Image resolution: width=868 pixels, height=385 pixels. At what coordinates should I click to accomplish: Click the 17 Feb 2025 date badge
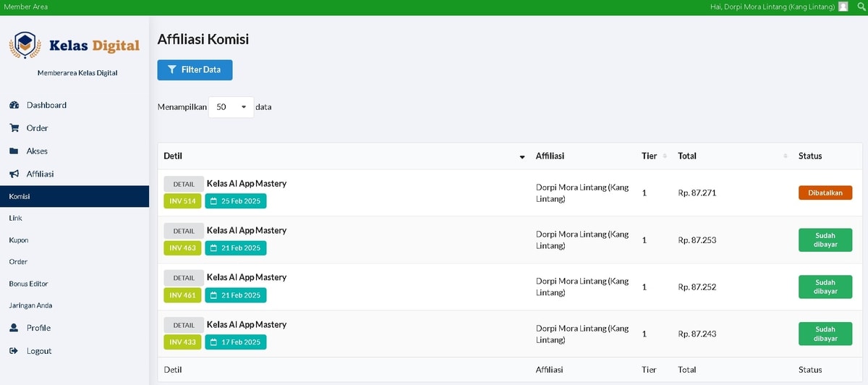click(236, 342)
